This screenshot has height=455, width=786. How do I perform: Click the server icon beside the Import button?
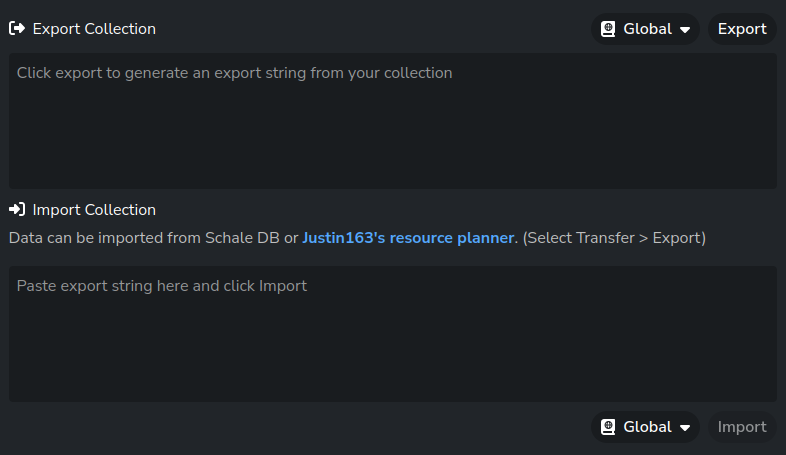[608, 427]
